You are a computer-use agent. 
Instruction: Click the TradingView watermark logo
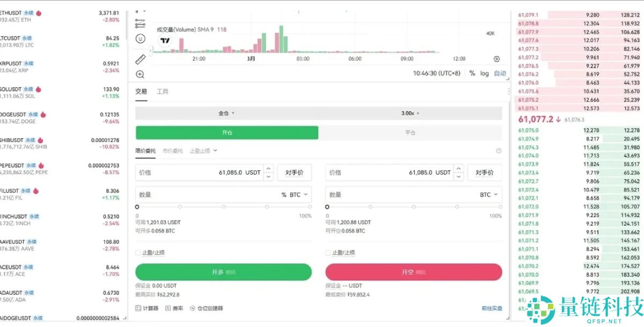[164, 41]
